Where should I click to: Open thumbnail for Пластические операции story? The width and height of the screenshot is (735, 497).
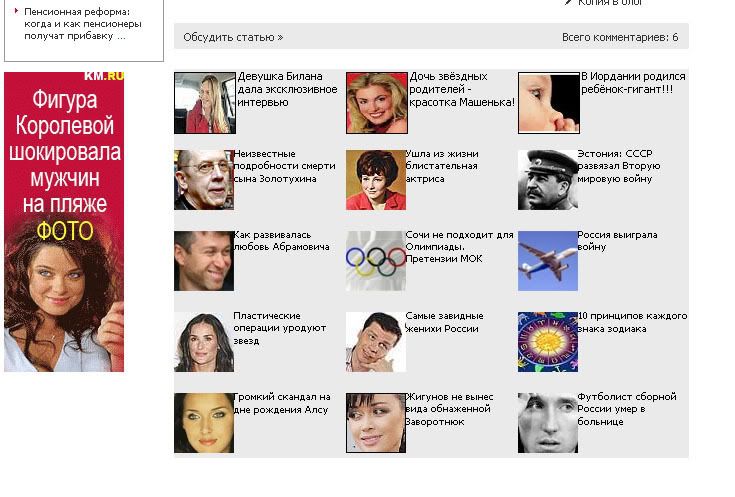coord(204,342)
